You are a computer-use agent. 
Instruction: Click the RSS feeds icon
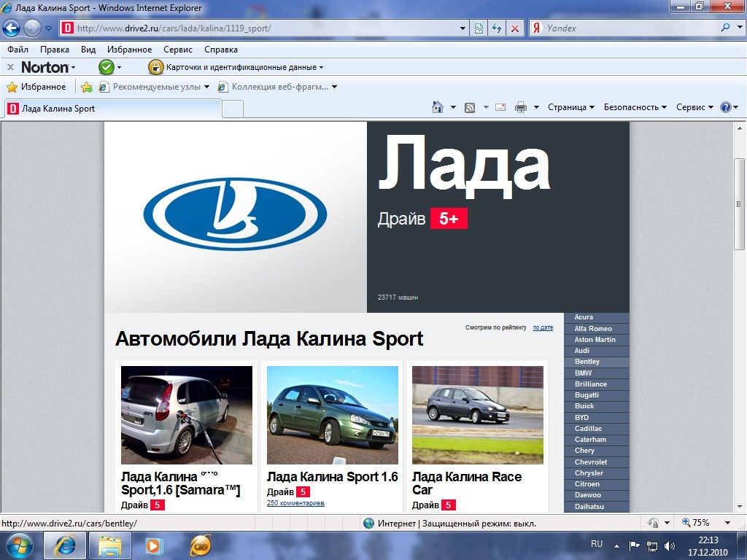(470, 108)
